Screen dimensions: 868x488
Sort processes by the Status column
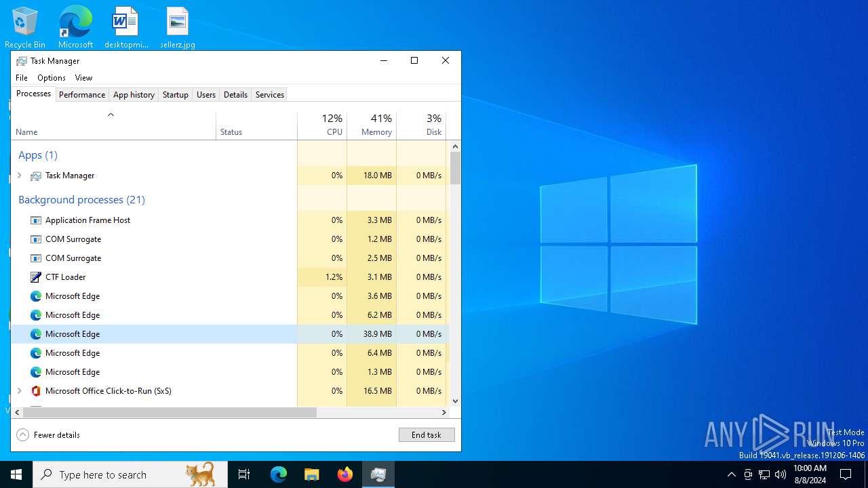coord(256,125)
